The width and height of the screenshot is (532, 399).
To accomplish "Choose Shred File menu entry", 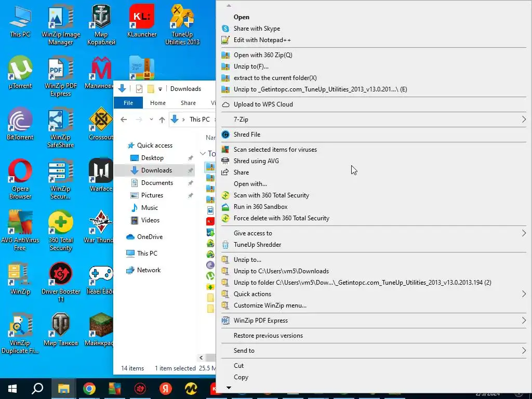I will pos(374,135).
